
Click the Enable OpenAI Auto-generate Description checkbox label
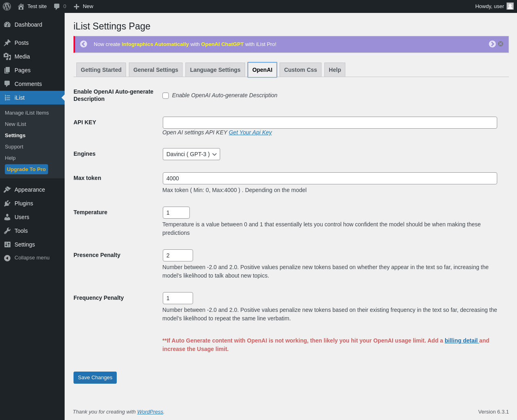(225, 95)
